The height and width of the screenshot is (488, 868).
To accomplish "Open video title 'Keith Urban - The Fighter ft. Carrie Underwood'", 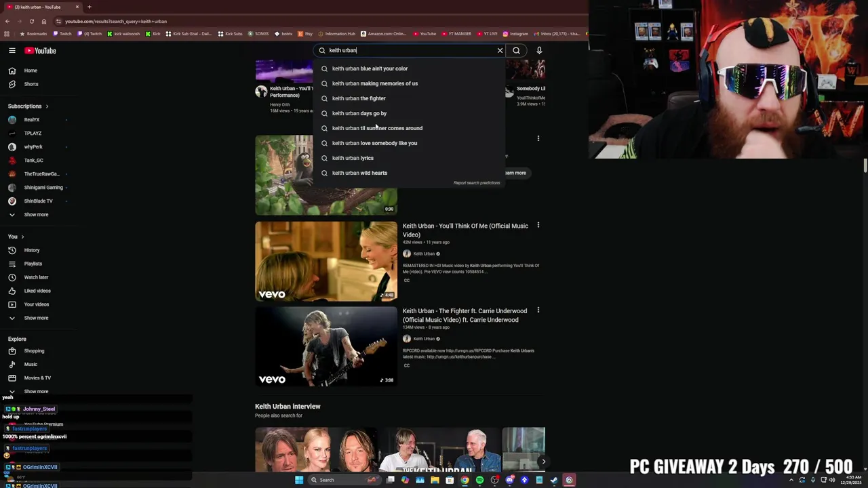I will pyautogui.click(x=465, y=315).
